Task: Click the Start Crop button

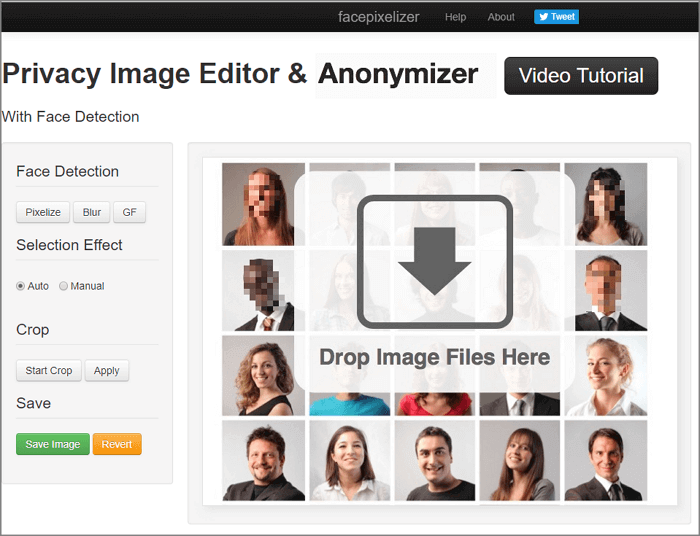Action: (x=49, y=370)
